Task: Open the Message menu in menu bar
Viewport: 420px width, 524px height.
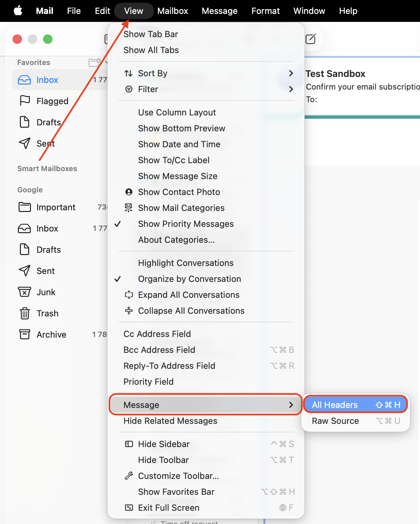Action: (219, 11)
